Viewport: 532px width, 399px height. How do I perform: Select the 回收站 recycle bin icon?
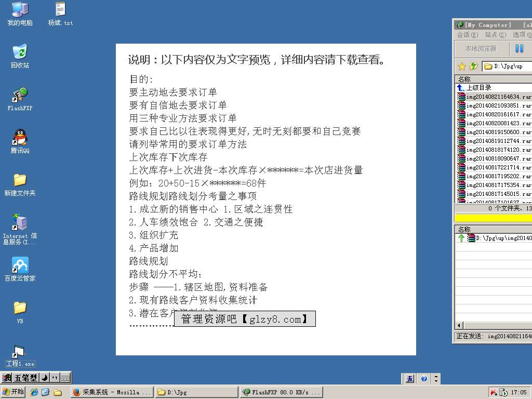[20, 56]
